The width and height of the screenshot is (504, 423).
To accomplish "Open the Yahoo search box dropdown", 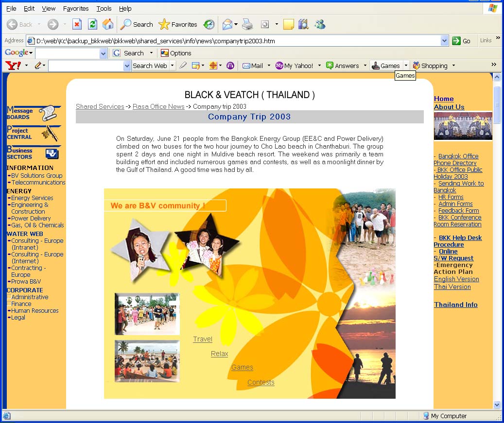I will point(127,66).
